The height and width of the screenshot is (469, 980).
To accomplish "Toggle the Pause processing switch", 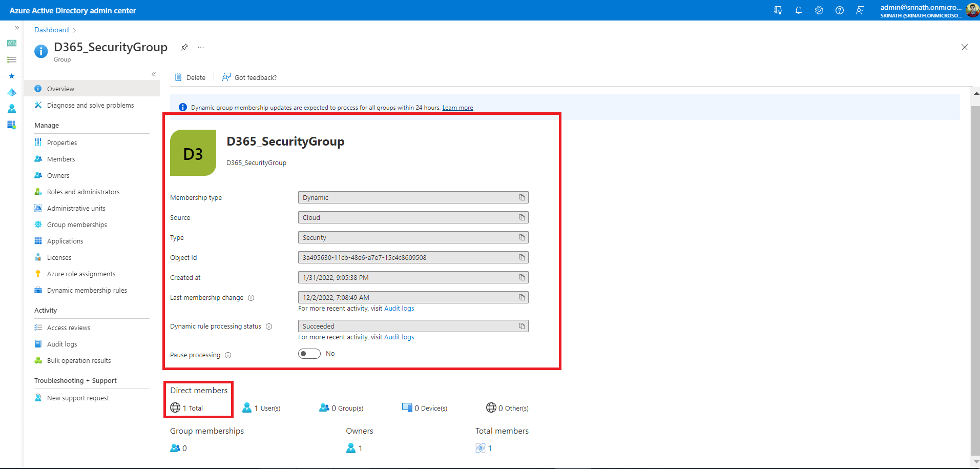I will coord(309,354).
